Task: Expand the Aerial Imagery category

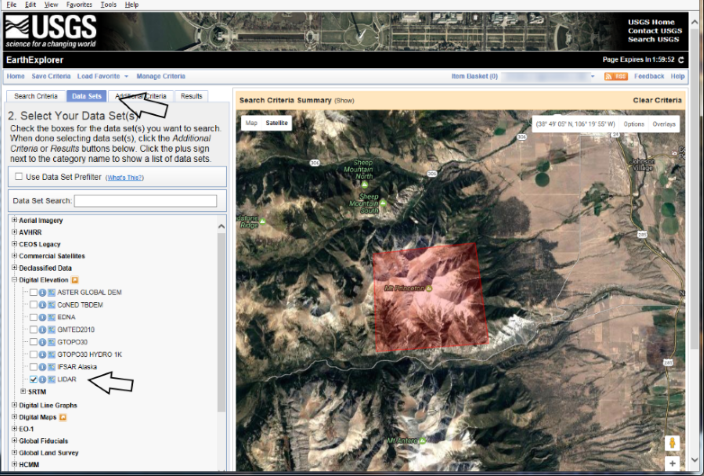Action: pyautogui.click(x=14, y=220)
